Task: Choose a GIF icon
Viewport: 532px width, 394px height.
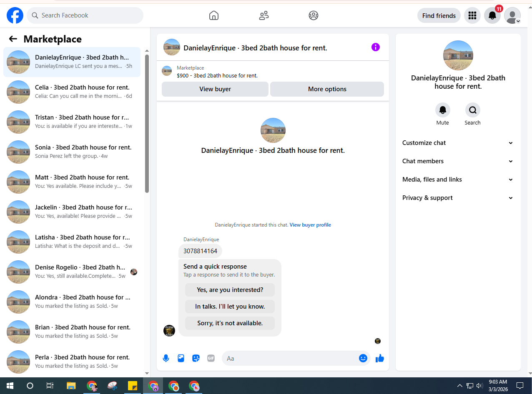Action: pos(211,358)
